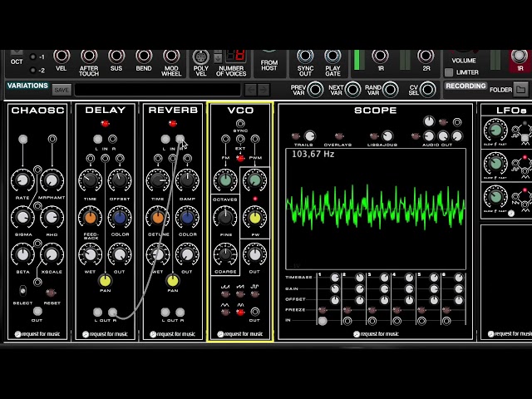Click the REVERB L output jack
Viewport: 532px width, 399px height.
pyautogui.click(x=165, y=313)
